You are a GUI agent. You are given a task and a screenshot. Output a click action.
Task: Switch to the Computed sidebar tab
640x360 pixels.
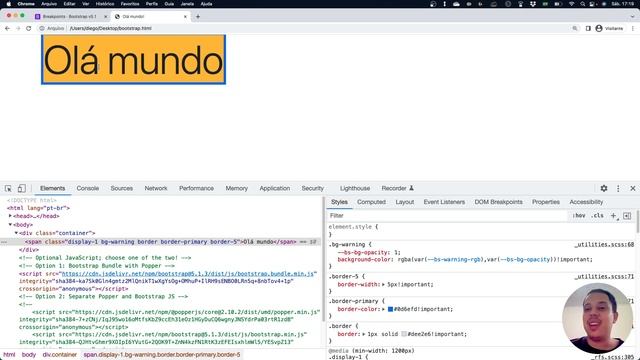371,202
